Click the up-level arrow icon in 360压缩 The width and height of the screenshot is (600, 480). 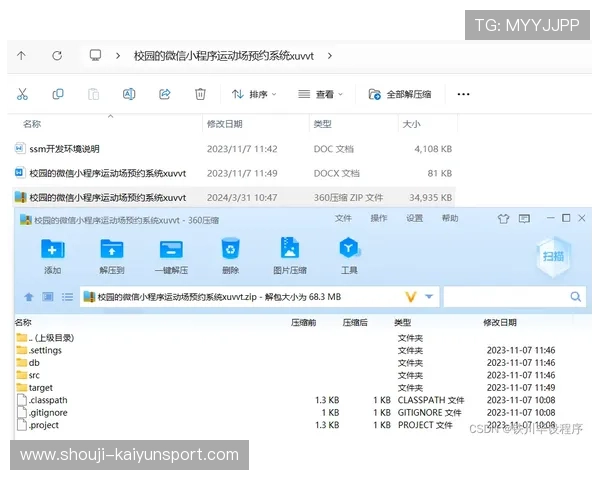click(x=29, y=297)
